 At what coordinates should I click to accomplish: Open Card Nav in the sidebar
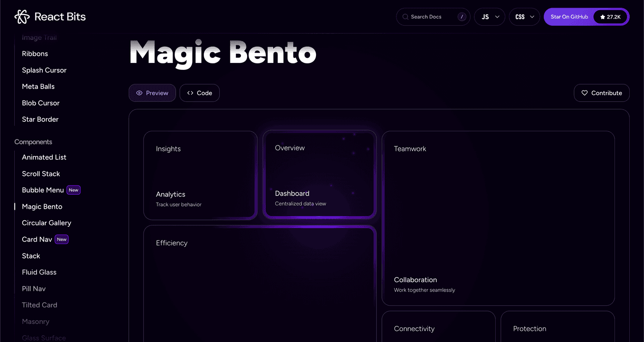click(37, 239)
